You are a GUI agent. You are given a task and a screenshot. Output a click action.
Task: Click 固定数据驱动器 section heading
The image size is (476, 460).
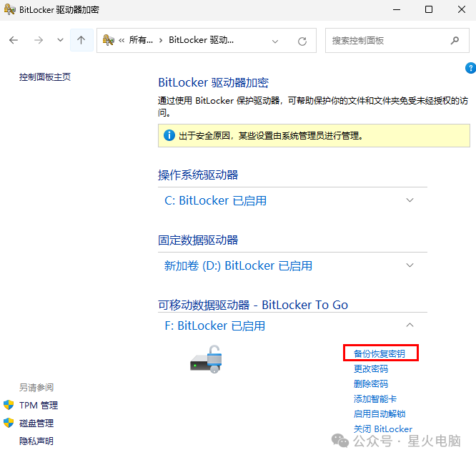198,240
